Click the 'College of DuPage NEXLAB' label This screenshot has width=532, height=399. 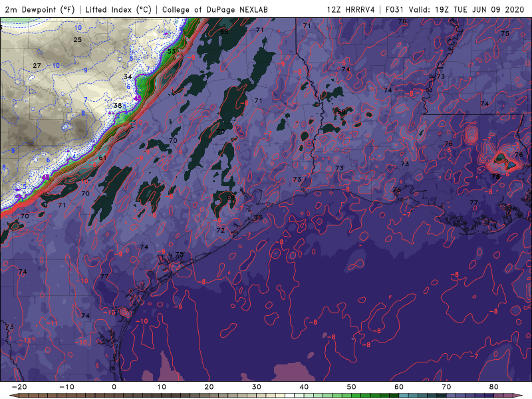pyautogui.click(x=215, y=9)
